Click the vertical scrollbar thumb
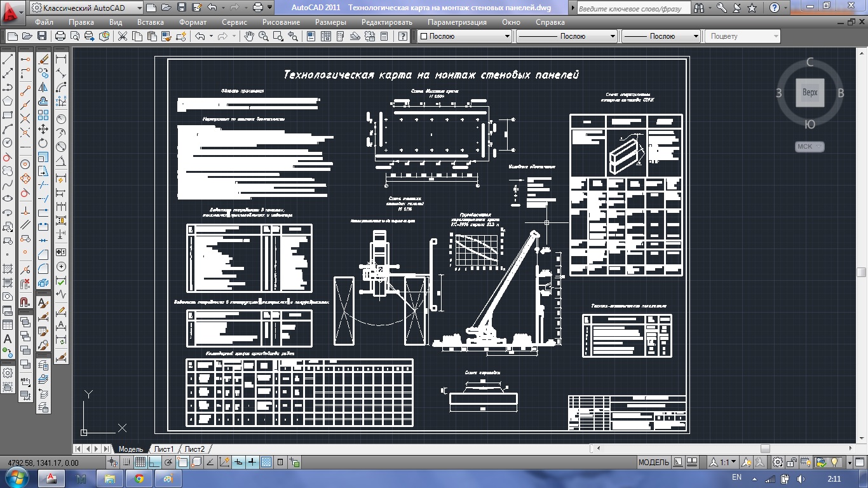Screen dimensions: 868x488 (861, 273)
